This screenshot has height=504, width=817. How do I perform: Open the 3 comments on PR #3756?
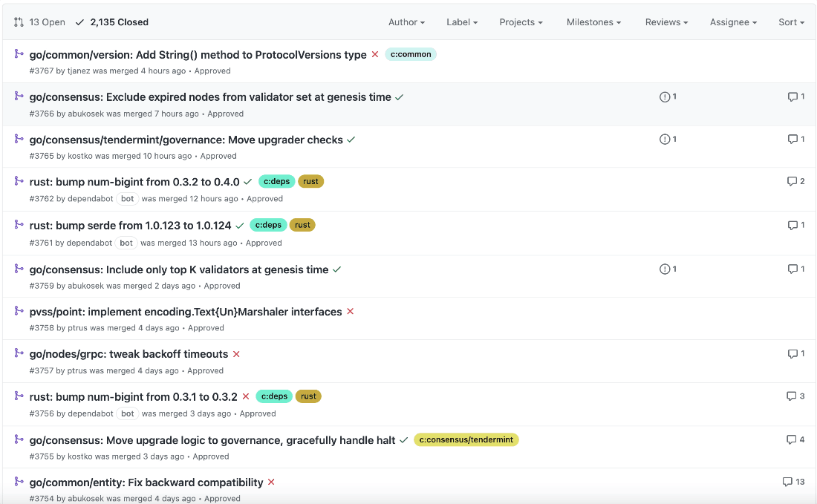click(x=795, y=396)
